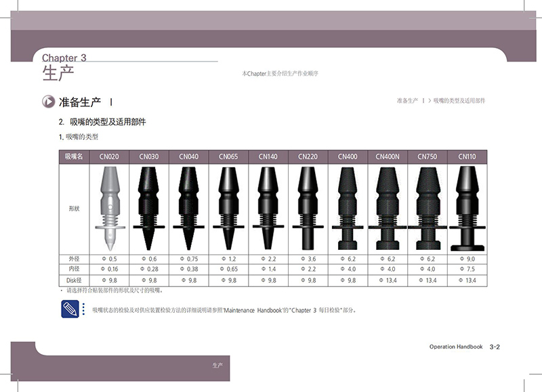Select the 外径 row label

tap(74, 259)
